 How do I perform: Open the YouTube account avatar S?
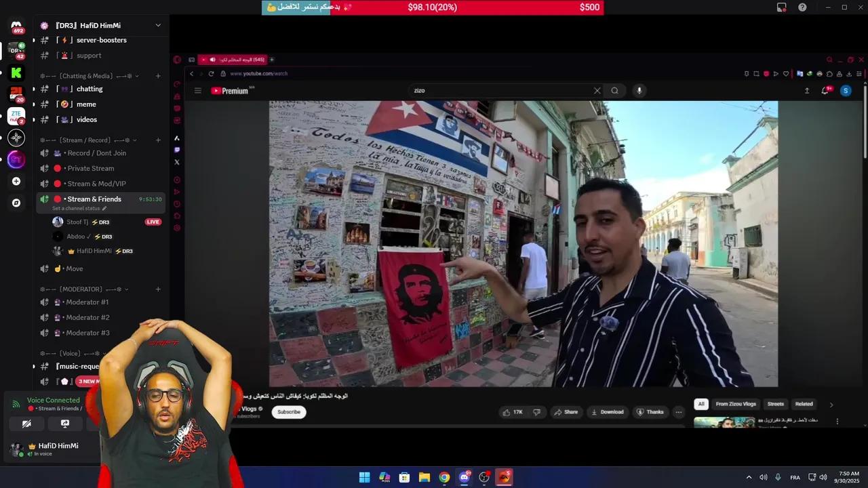pos(846,91)
